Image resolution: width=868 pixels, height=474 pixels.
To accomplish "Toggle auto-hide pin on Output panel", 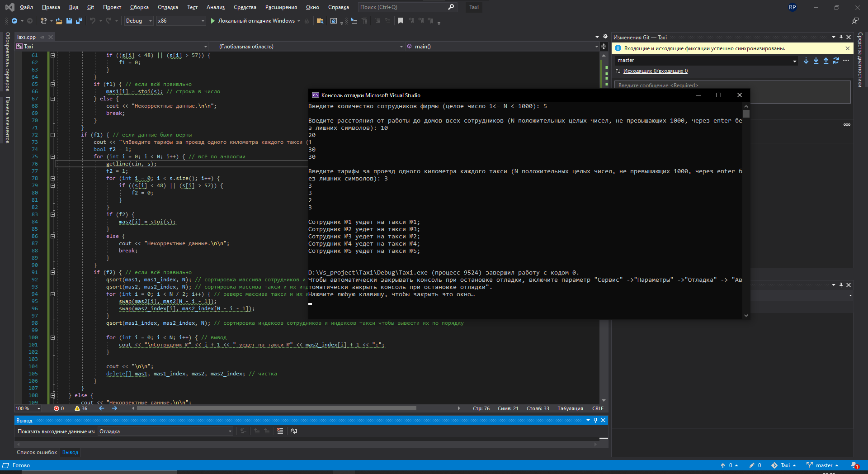I will [595, 420].
